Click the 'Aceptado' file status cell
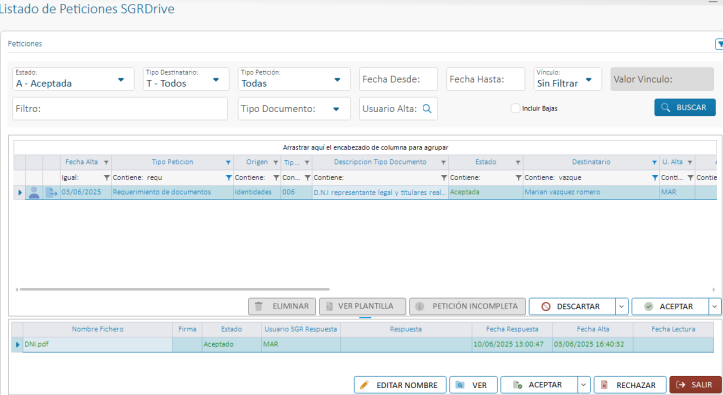723x395 pixels. (x=231, y=344)
